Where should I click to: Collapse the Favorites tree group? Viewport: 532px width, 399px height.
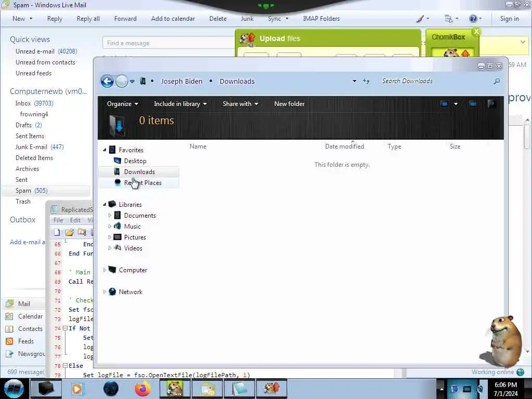[x=104, y=150]
